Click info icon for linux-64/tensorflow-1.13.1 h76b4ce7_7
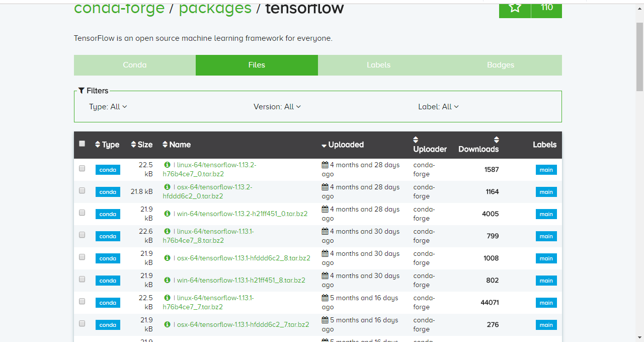Screen dimensions: 644x342 click(167, 298)
